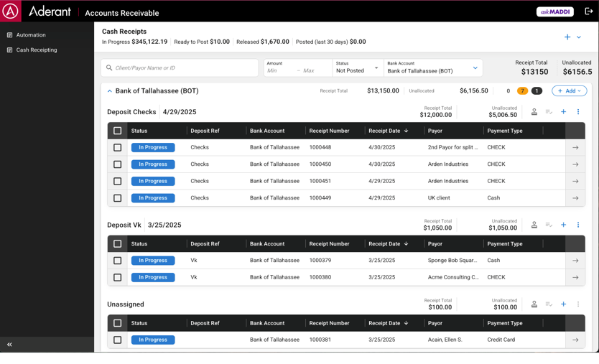Open the Add dropdown button
599x364 pixels.
pyautogui.click(x=570, y=91)
